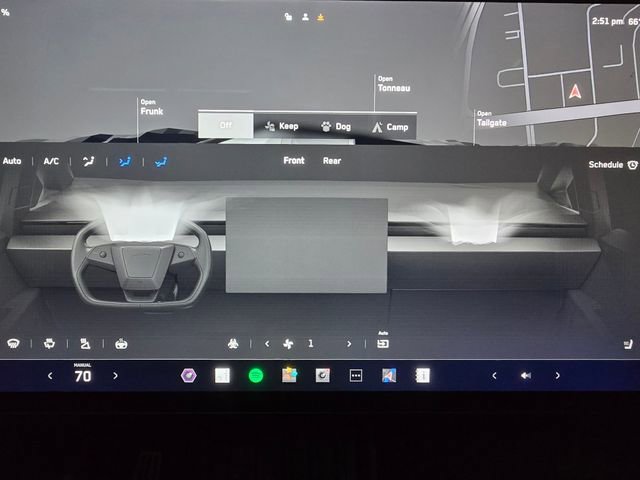Open Schedule clock icon
This screenshot has height=480, width=640.
[633, 165]
